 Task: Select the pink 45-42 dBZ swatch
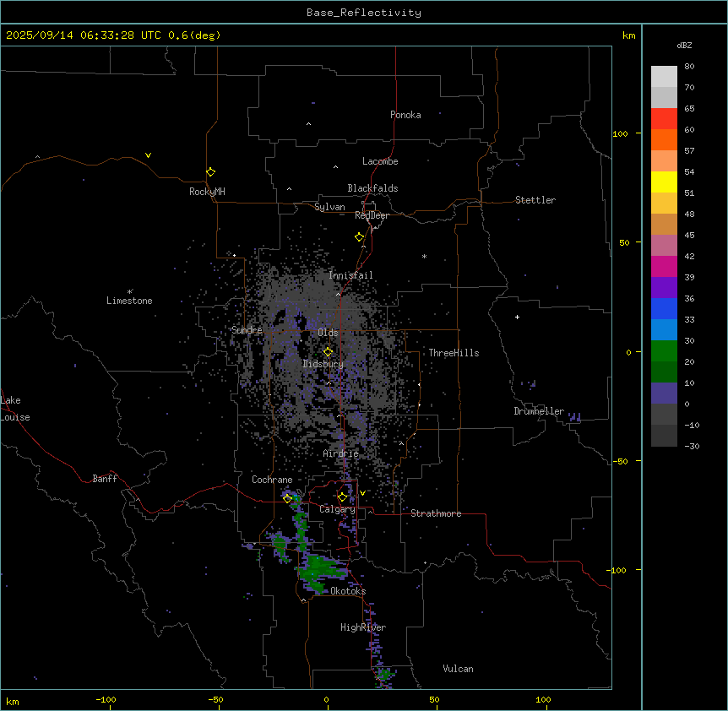pyautogui.click(x=664, y=246)
